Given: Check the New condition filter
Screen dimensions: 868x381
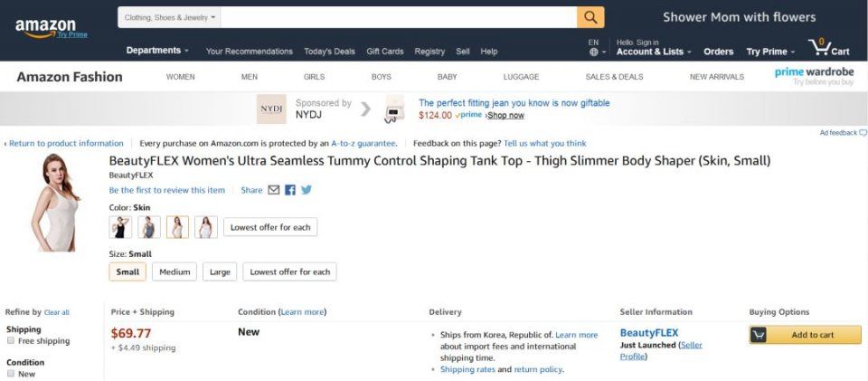Looking at the screenshot, I should coord(11,373).
